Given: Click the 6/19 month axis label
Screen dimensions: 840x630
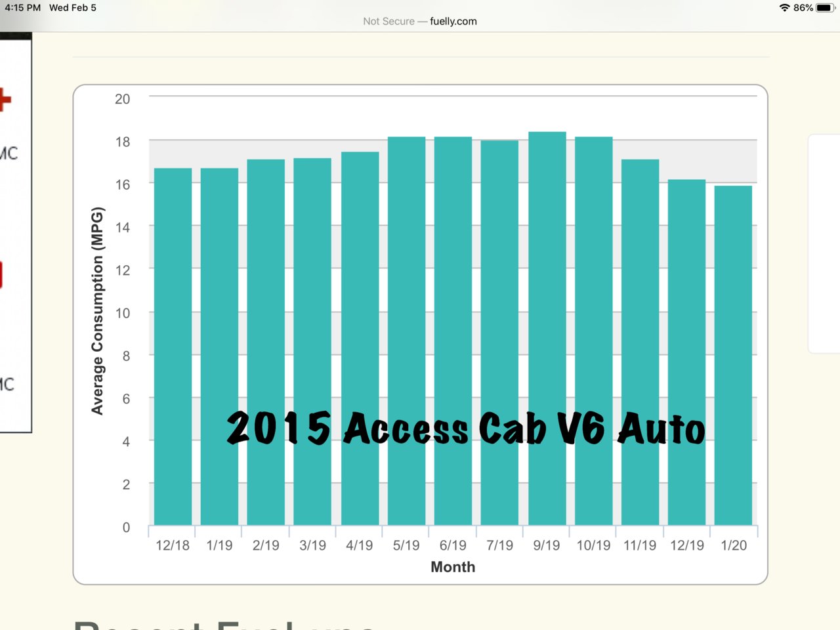Looking at the screenshot, I should click(453, 545).
